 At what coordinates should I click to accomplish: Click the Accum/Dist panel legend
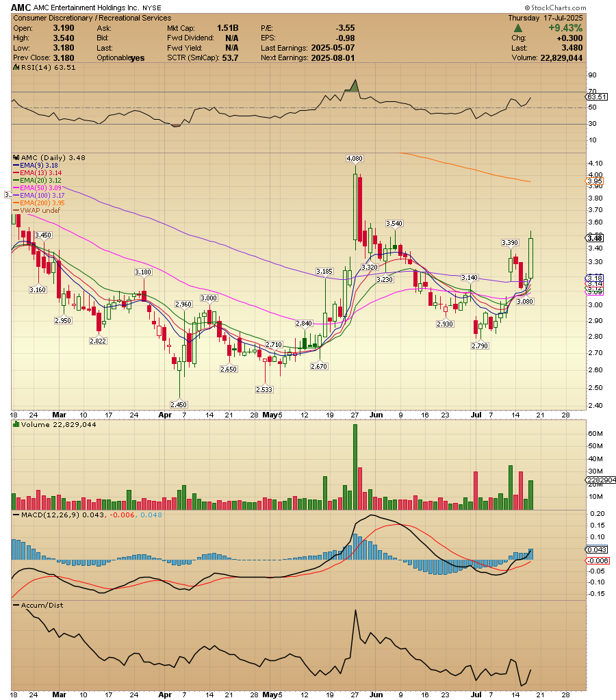pyautogui.click(x=38, y=606)
